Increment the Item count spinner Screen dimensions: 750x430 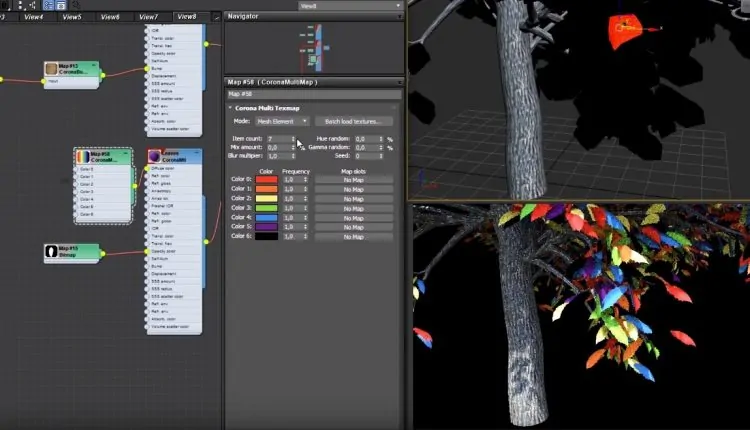(293, 137)
